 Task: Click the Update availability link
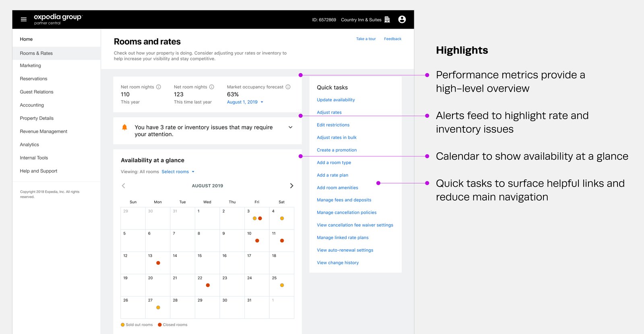coord(336,100)
